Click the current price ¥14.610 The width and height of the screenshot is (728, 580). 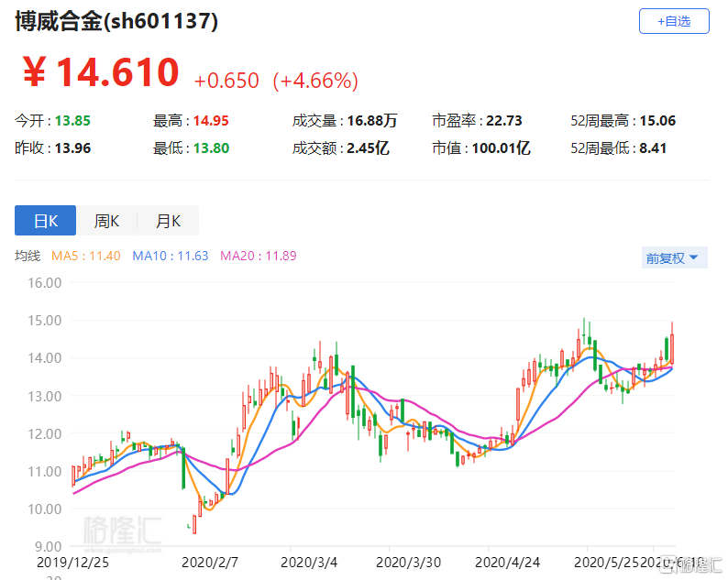pos(100,71)
